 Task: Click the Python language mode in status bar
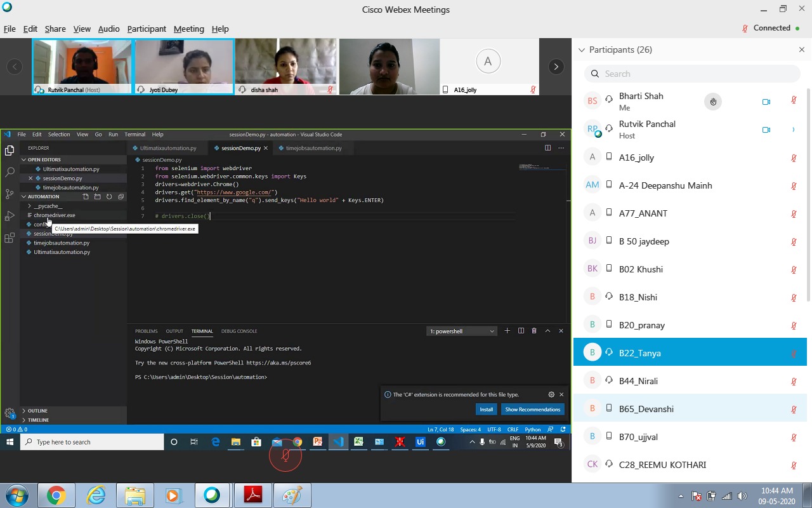[x=533, y=429]
